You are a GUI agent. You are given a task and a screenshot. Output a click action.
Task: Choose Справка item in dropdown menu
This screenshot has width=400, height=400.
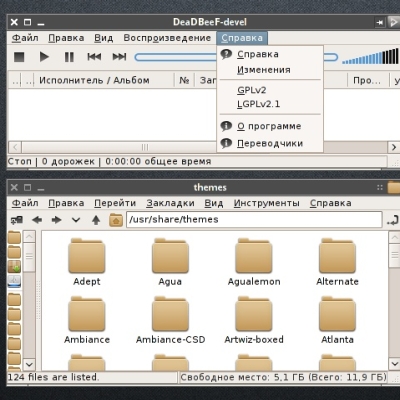[x=270, y=54]
